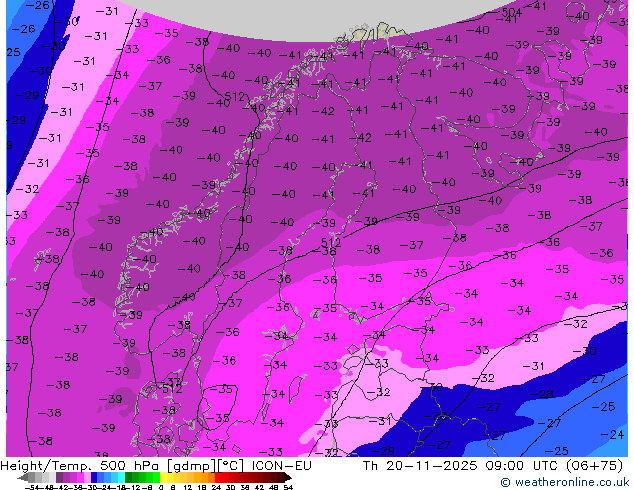Select the bright red swatch in the legend
Screen dimensions: 634x490
tap(218, 478)
